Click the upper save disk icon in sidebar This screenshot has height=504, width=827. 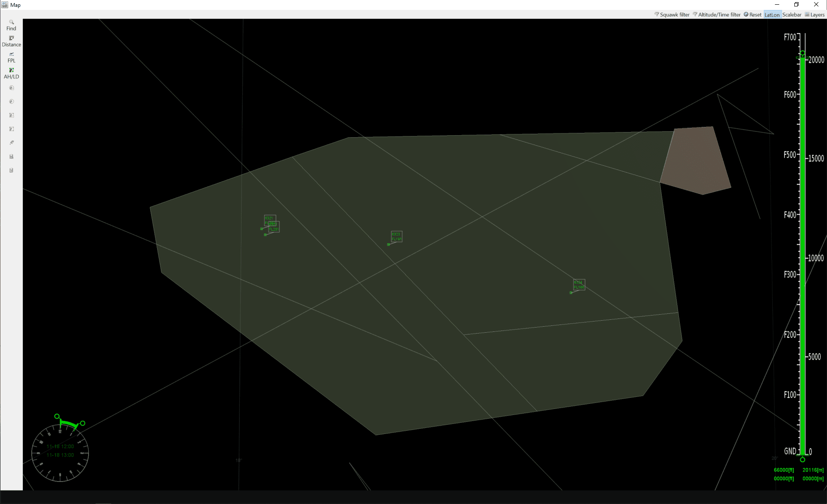12,157
